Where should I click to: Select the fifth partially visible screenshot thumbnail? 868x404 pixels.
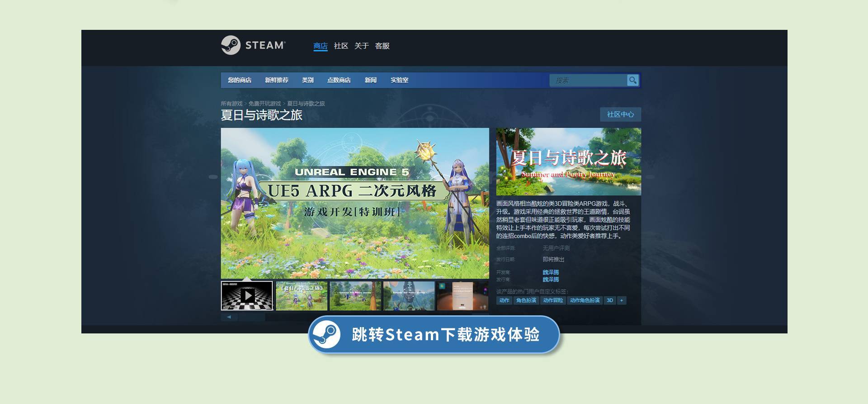coord(463,296)
